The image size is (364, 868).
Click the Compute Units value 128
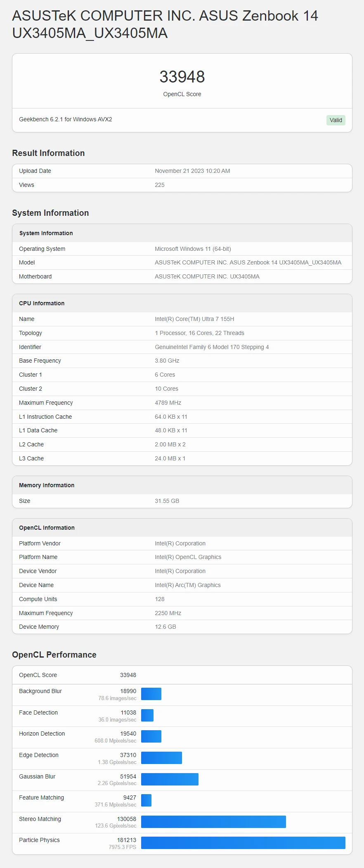coord(160,599)
